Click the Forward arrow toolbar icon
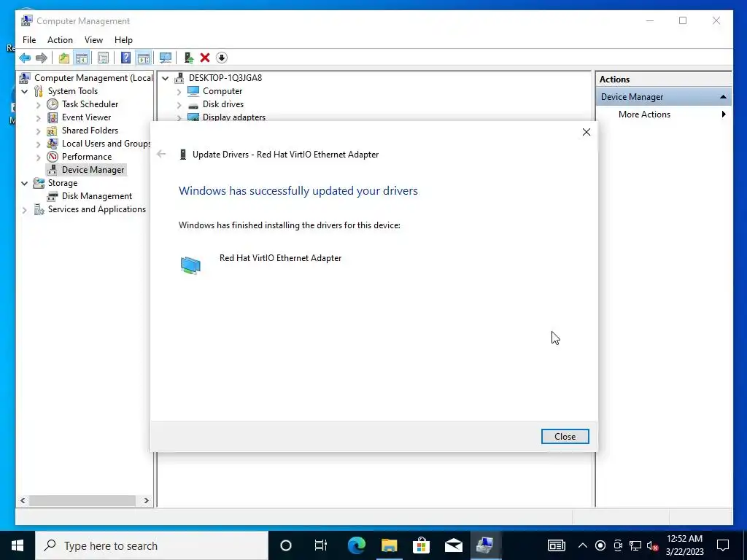This screenshot has height=560, width=747. (42, 58)
